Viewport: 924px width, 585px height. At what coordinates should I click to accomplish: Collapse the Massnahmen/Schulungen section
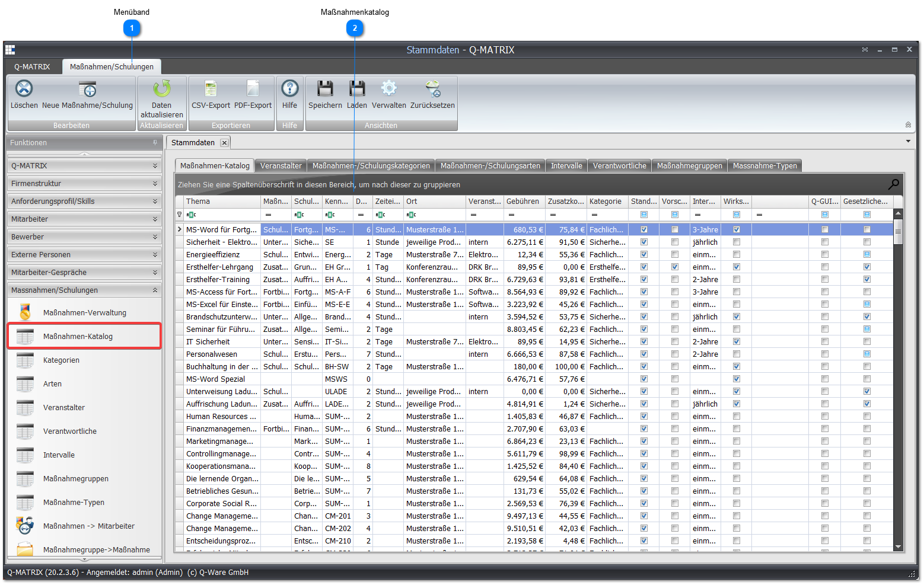pyautogui.click(x=85, y=290)
